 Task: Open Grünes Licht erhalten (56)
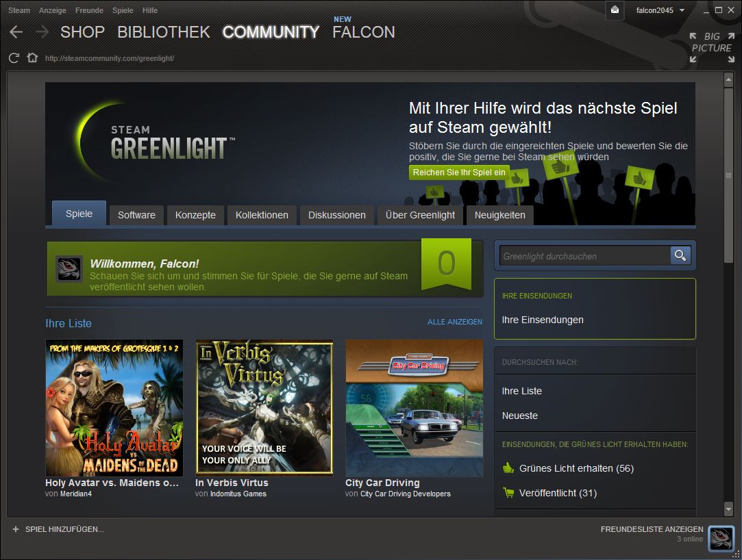[576, 468]
